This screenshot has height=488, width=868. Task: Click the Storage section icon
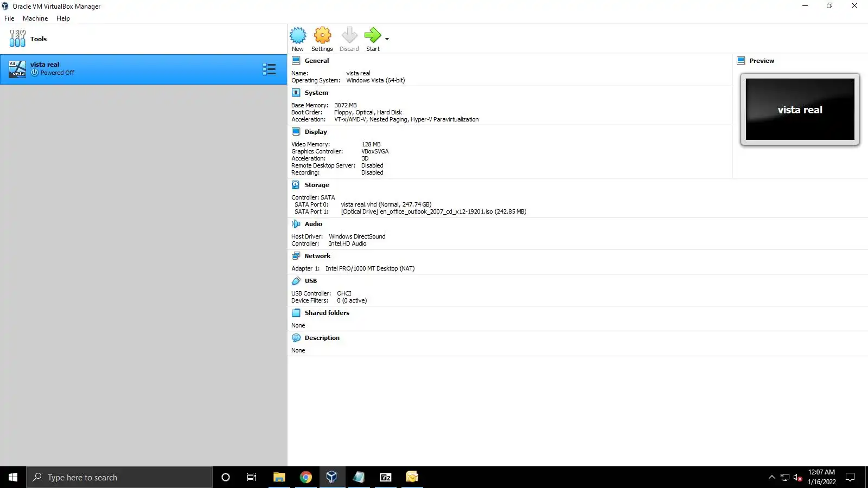(x=296, y=185)
